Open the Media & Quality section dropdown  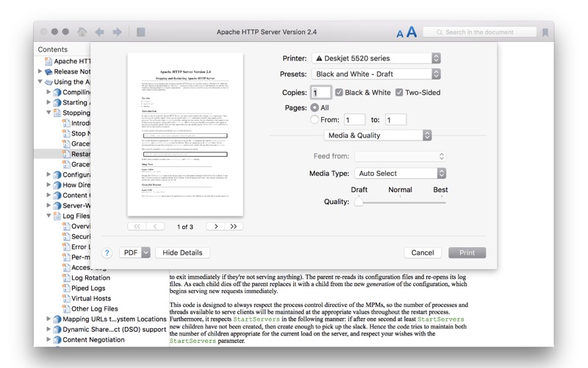pos(378,135)
